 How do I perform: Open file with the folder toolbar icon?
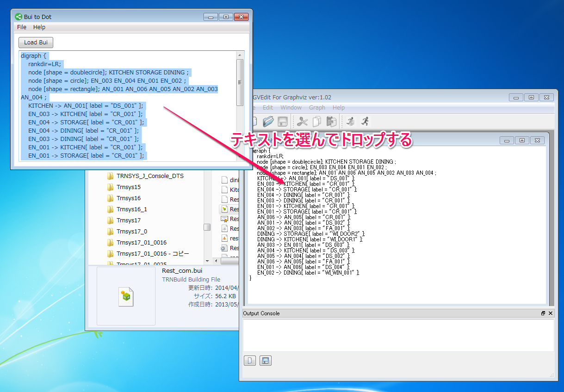pyautogui.click(x=268, y=122)
